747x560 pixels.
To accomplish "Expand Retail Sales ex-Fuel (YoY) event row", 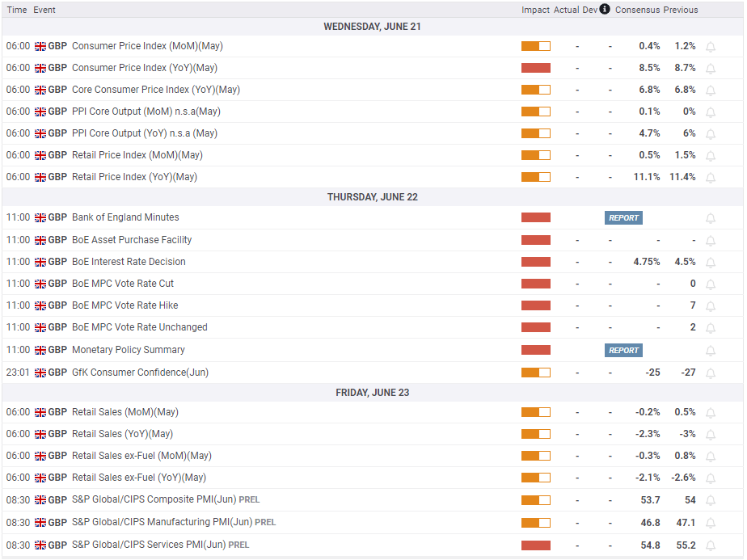I will pos(138,478).
